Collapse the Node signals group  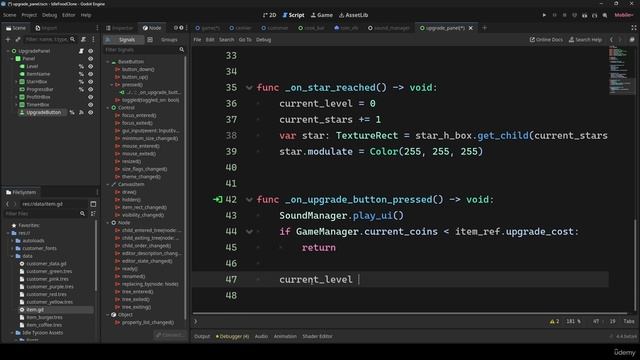point(108,223)
